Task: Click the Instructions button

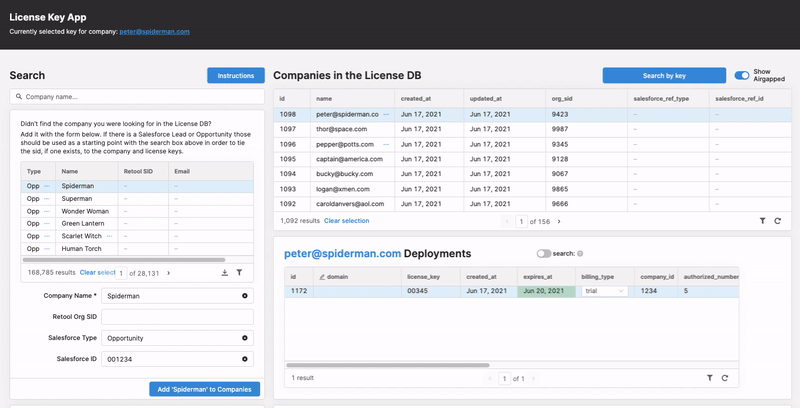Action: [x=235, y=75]
